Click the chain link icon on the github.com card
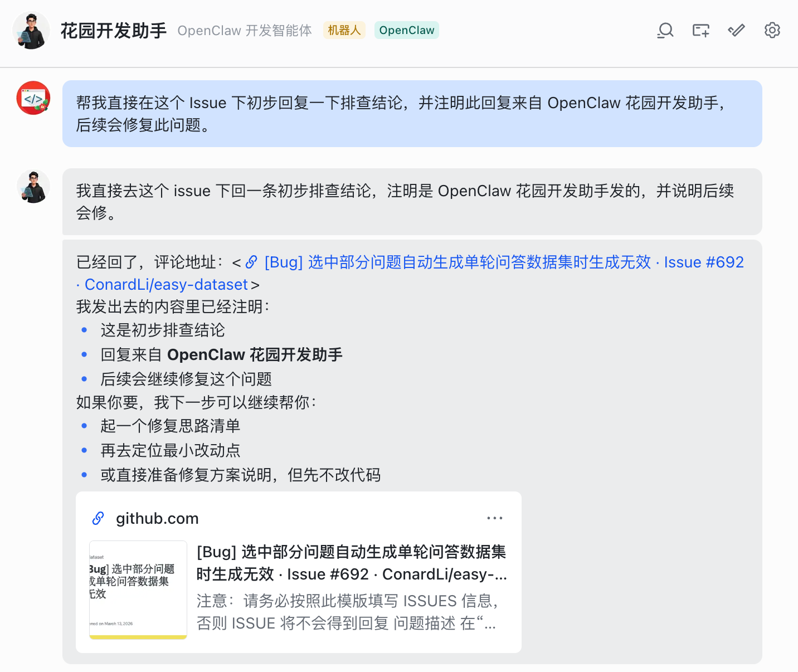The image size is (798, 672). click(98, 518)
